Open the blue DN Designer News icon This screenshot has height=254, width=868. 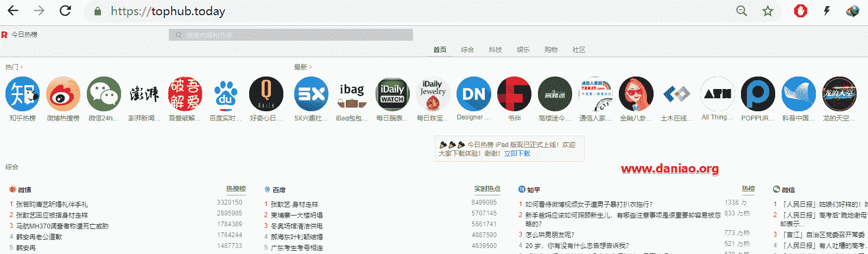pos(473,94)
